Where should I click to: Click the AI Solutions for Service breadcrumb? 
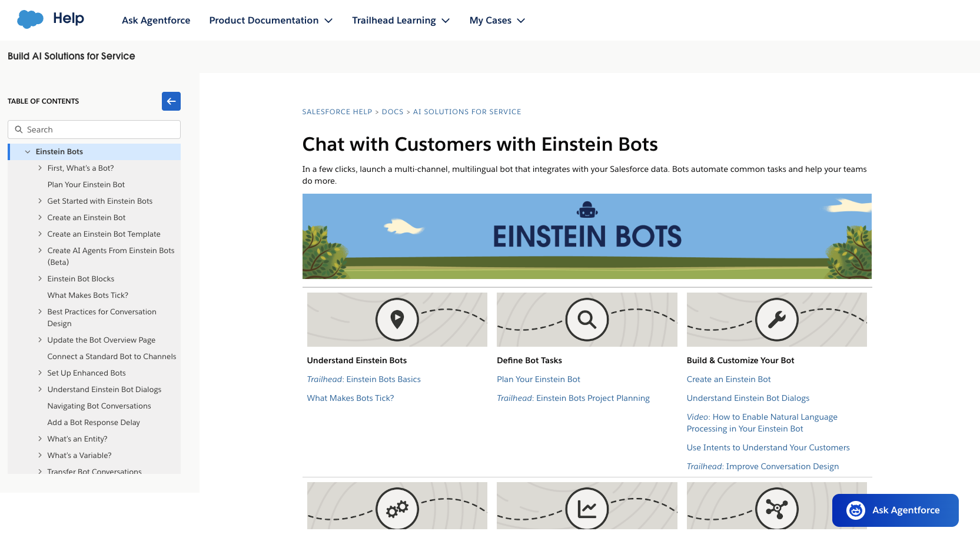click(x=467, y=111)
